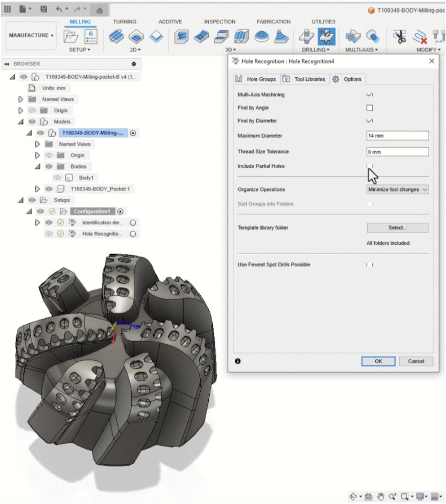Screen dimensions: 446x504
Task: Click the Thread Size Tolerance field
Action: tap(398, 152)
